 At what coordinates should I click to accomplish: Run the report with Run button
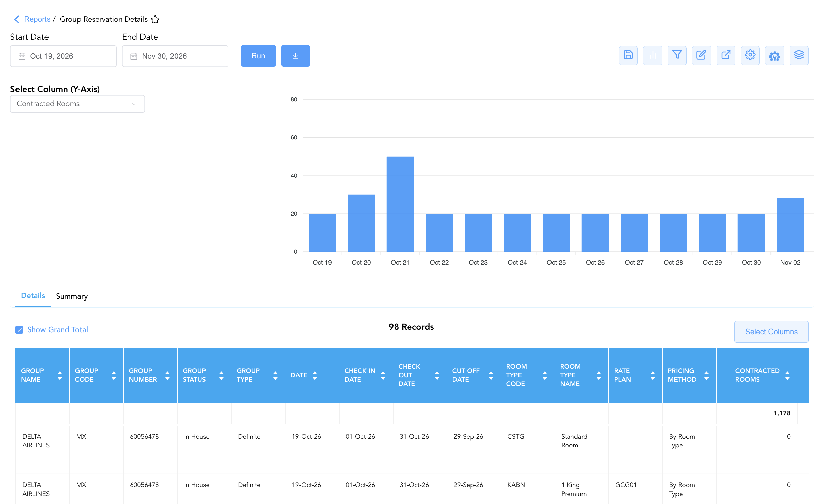(258, 56)
